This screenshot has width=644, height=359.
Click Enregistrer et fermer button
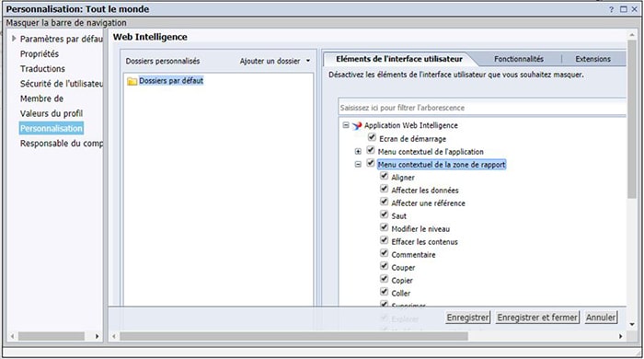(x=537, y=318)
